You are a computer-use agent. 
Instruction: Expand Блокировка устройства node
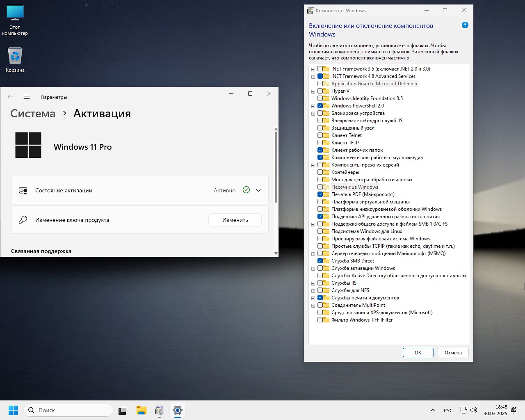[313, 114]
